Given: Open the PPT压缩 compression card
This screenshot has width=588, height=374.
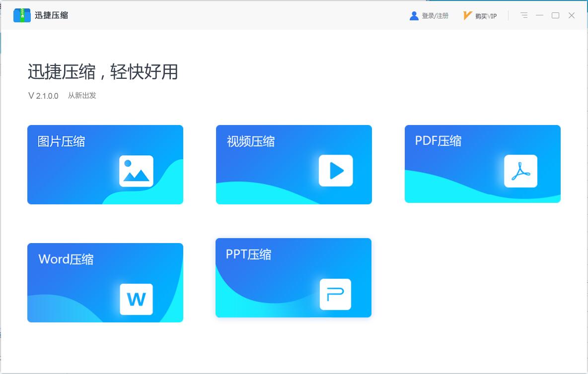Looking at the screenshot, I should (x=293, y=277).
